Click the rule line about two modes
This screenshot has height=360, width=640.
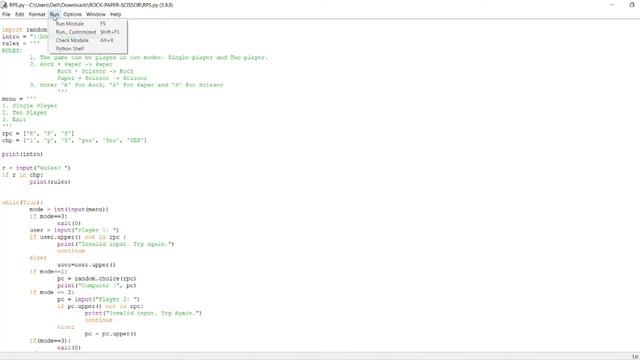(149, 58)
